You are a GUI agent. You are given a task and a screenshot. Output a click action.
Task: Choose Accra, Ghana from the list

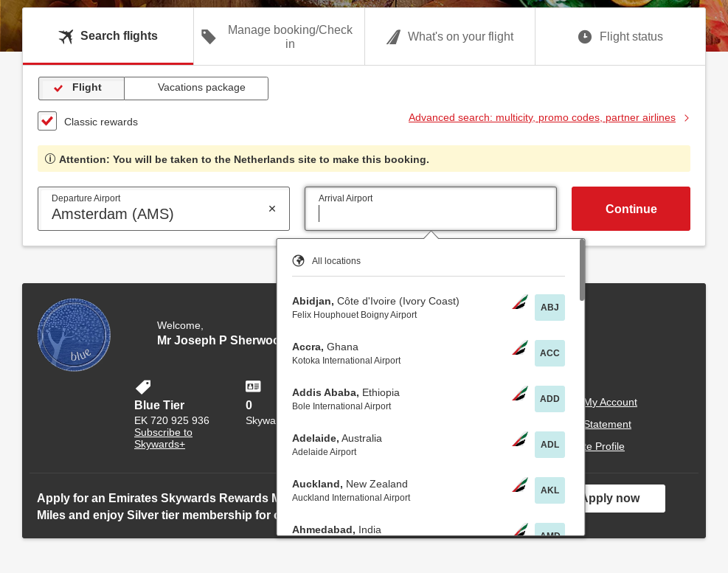(x=428, y=353)
